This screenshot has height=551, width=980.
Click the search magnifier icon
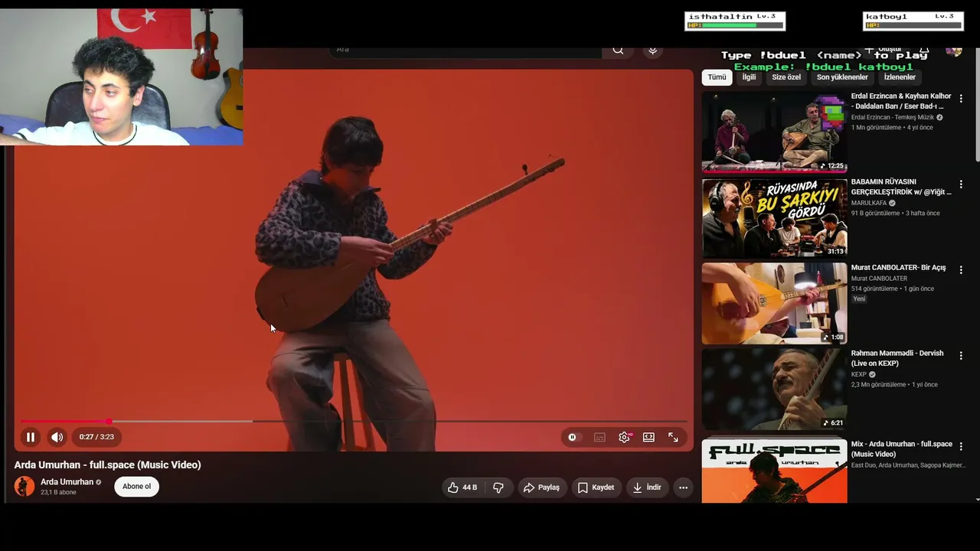pos(618,51)
